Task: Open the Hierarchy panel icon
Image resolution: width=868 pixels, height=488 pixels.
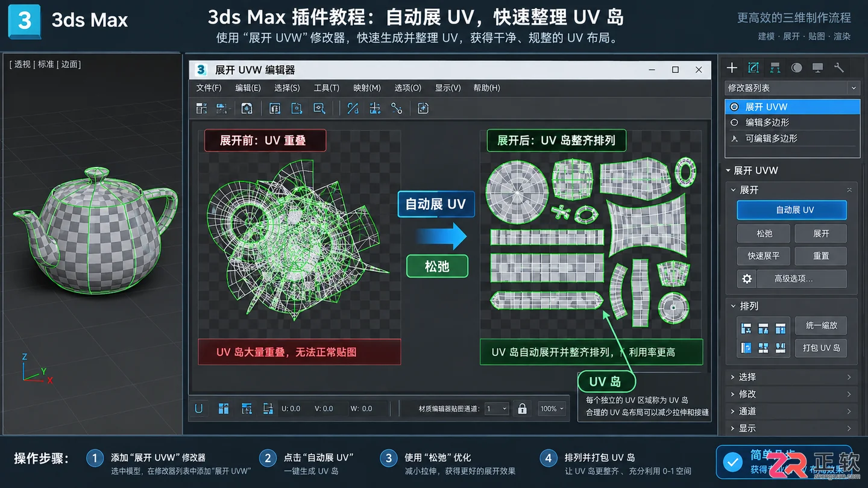Action: point(775,67)
